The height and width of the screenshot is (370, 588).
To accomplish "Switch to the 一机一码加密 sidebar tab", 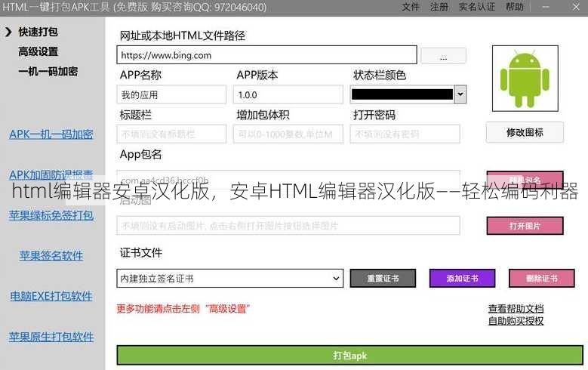I will tap(48, 71).
